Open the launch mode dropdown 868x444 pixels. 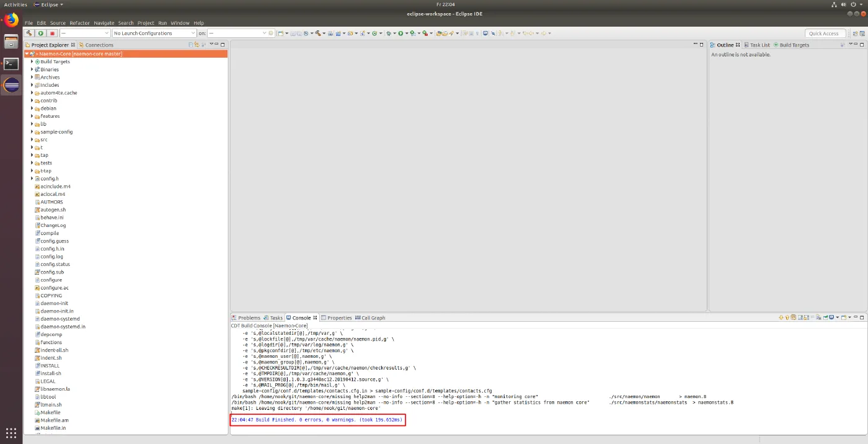tap(85, 33)
